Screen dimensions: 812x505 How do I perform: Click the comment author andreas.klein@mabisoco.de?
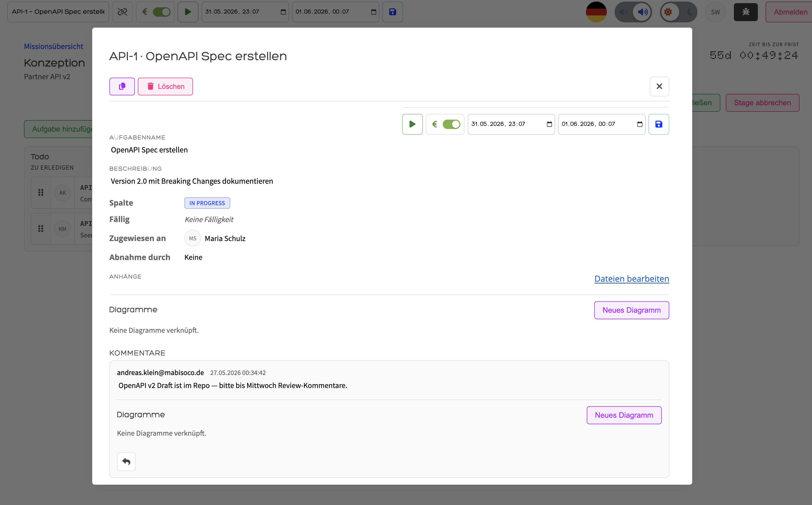click(x=160, y=373)
